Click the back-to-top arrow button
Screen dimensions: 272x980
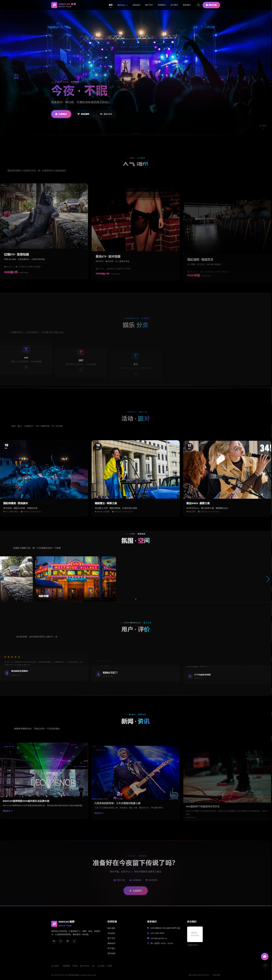point(265,966)
